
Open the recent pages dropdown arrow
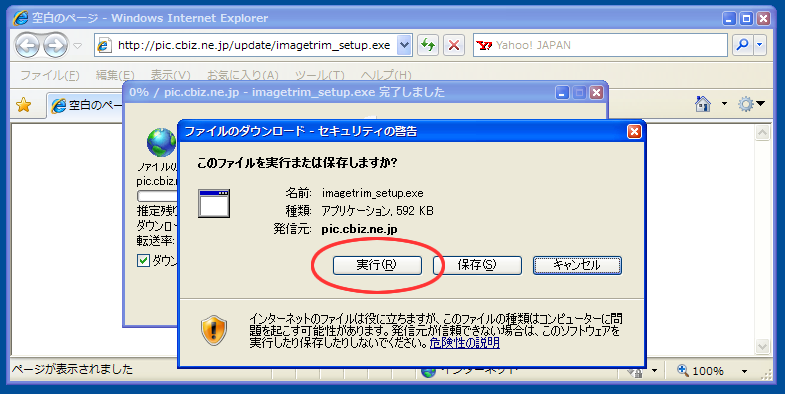77,46
